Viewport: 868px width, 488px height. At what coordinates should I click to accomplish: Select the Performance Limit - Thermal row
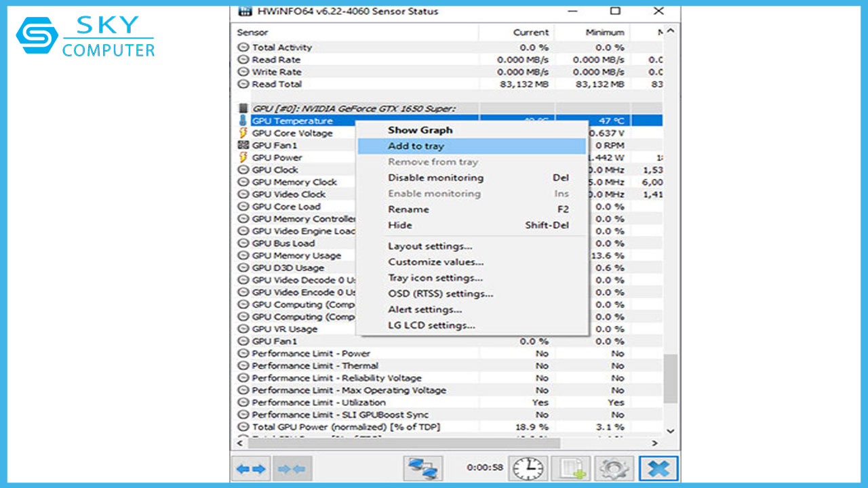(315, 366)
